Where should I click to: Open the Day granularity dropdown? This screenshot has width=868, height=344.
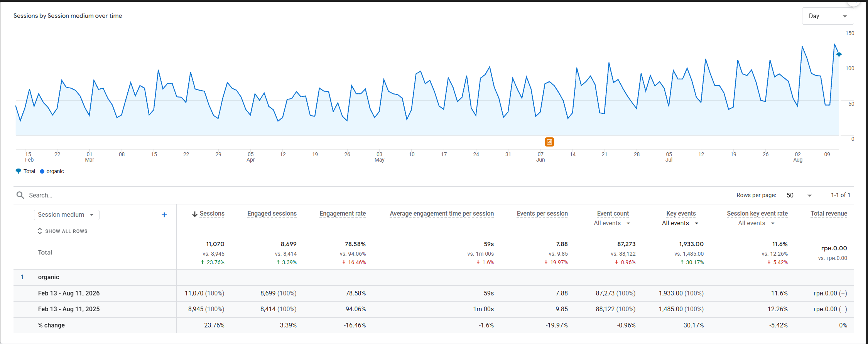(828, 16)
